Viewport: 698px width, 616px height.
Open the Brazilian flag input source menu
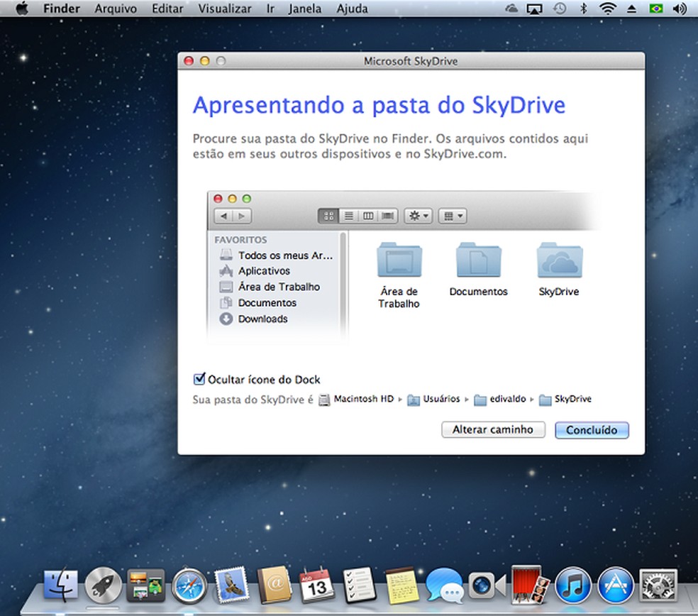(655, 9)
